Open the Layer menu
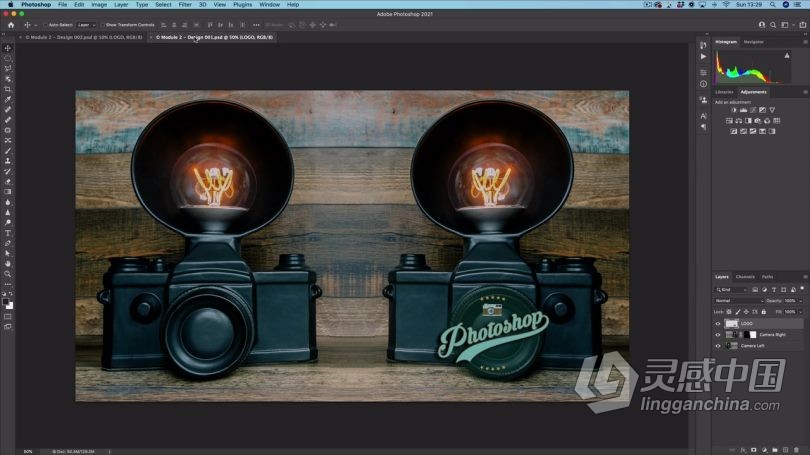Viewport: 810px width, 455px height. 121,5
